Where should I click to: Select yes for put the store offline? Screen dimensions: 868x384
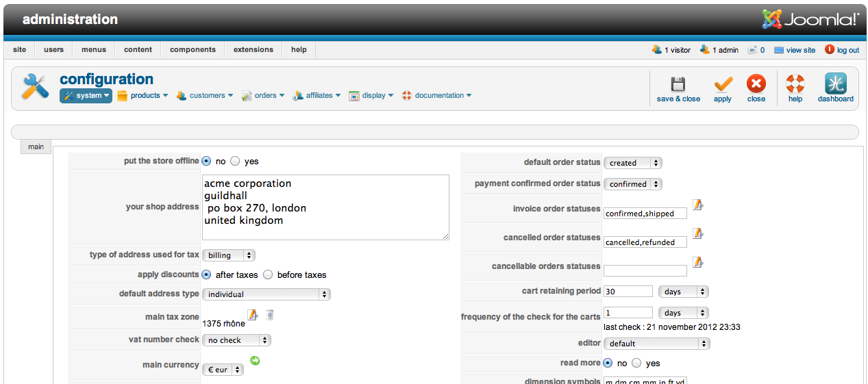[x=235, y=162]
